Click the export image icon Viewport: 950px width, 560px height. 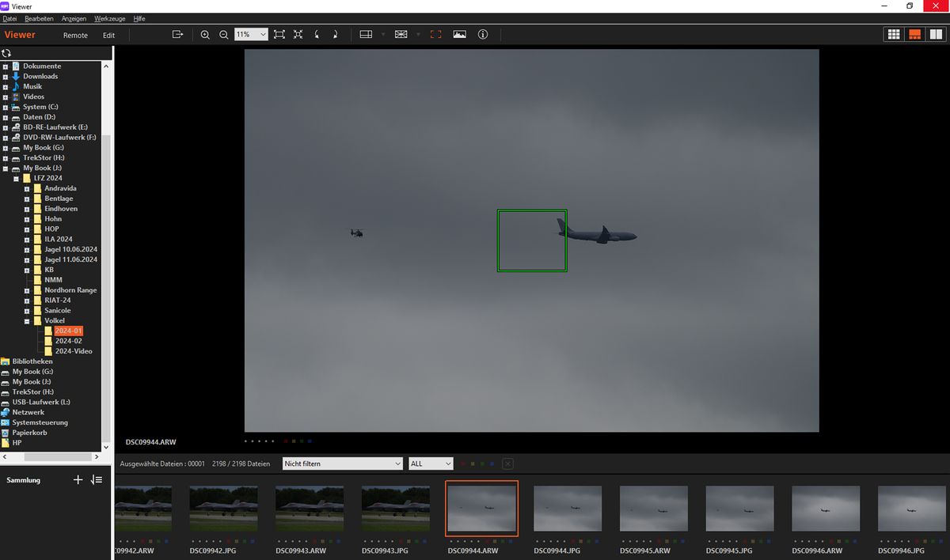tap(177, 35)
